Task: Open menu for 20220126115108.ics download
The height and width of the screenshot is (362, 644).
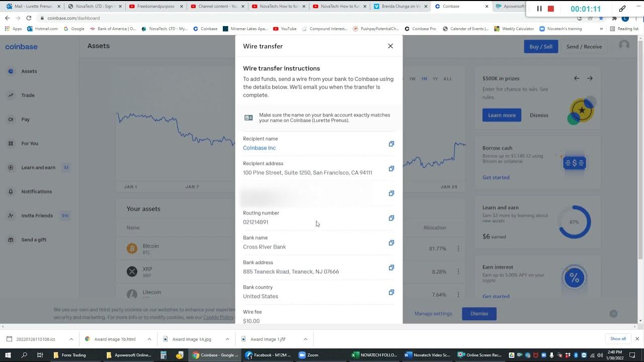Action: click(71, 339)
